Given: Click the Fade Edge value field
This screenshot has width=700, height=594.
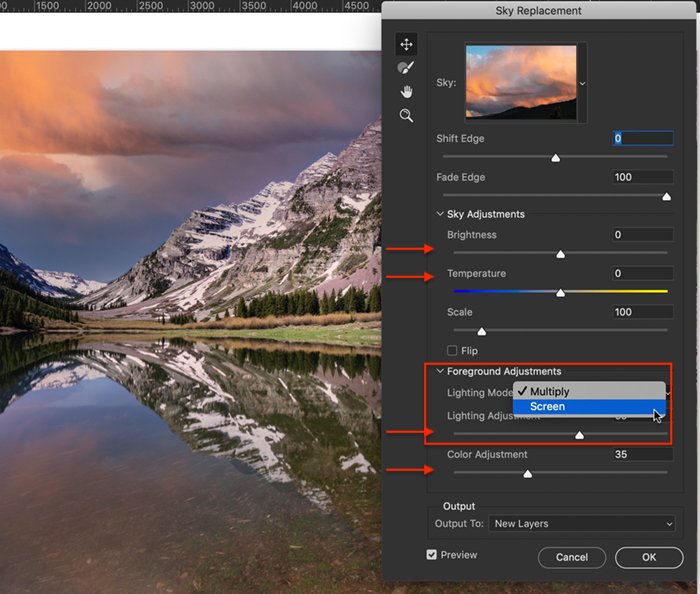Looking at the screenshot, I should 643,177.
